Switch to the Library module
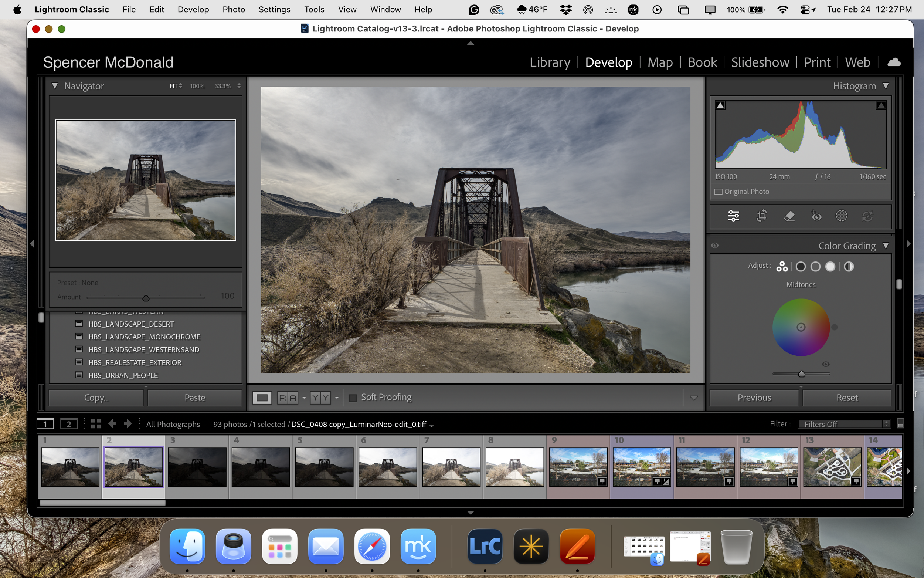Image resolution: width=924 pixels, height=578 pixels. coord(550,62)
